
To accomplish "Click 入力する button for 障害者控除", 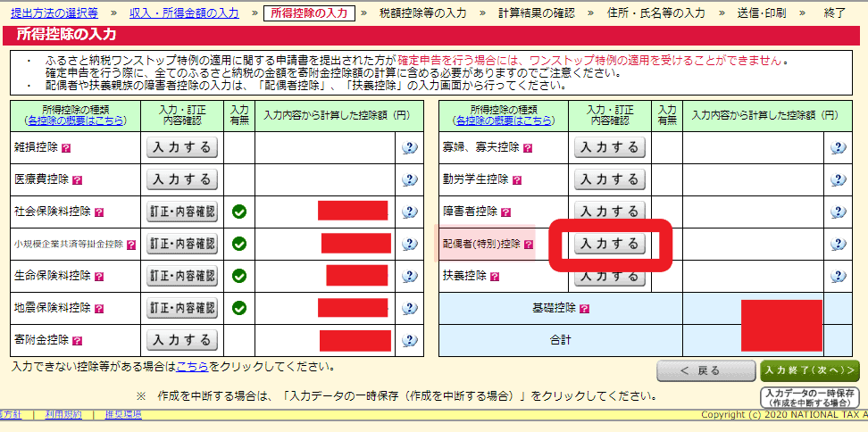I will [610, 211].
